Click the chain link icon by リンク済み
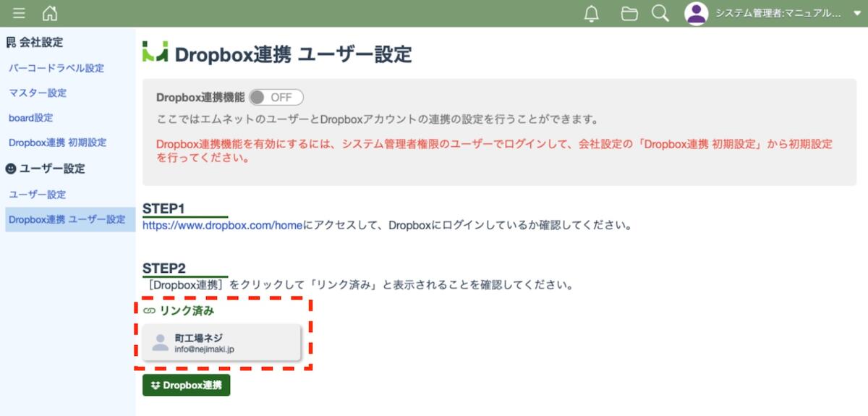868x416 pixels. pyautogui.click(x=150, y=311)
